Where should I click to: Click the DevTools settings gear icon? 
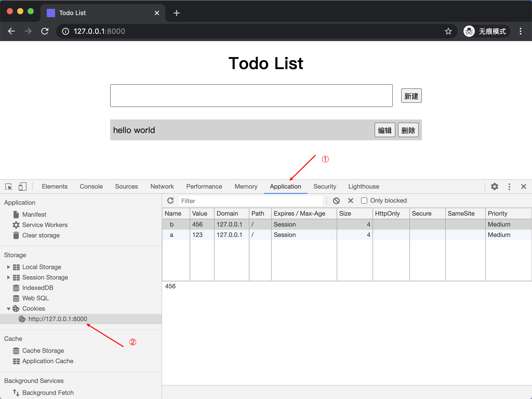[x=495, y=187]
